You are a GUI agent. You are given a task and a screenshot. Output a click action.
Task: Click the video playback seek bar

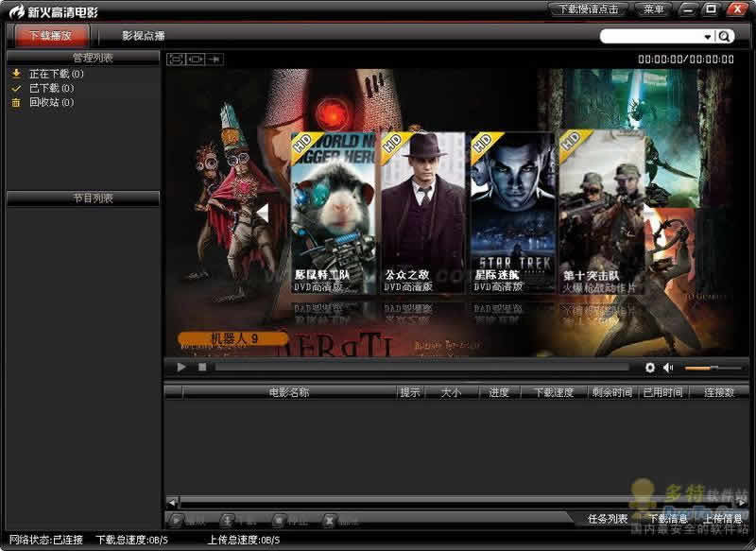coord(421,368)
